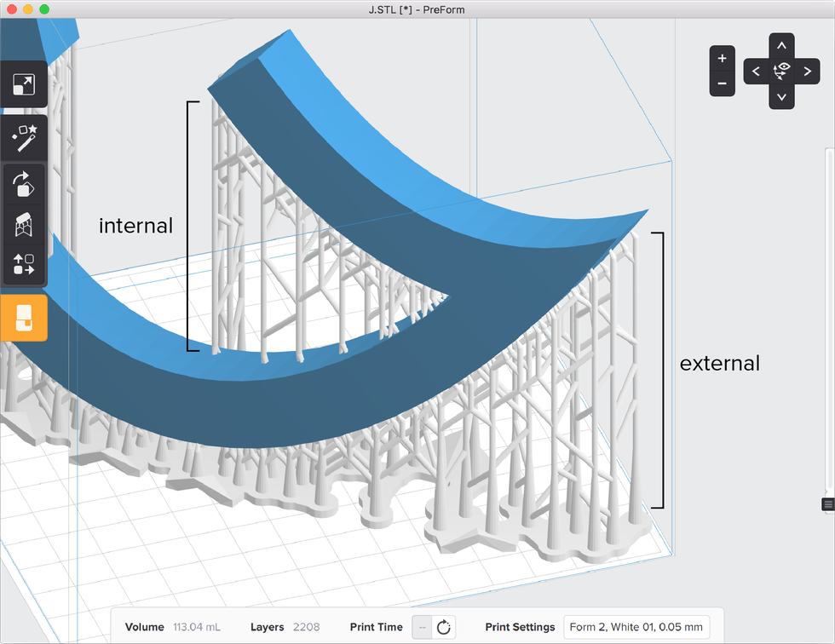Rotate the view left with the arrow pad
Viewport: 835px width, 644px height.
pyautogui.click(x=756, y=72)
